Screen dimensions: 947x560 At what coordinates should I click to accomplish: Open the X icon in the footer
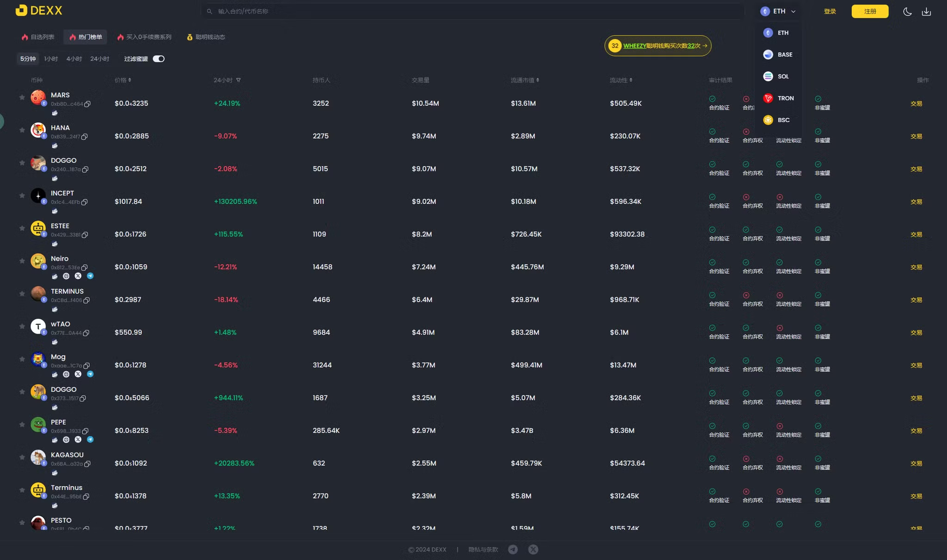point(533,549)
